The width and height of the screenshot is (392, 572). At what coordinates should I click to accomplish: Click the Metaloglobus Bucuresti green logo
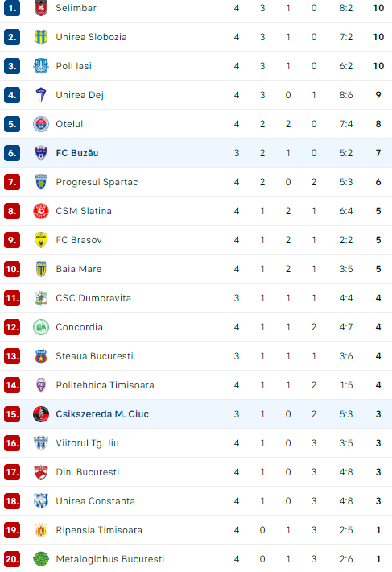tap(41, 559)
